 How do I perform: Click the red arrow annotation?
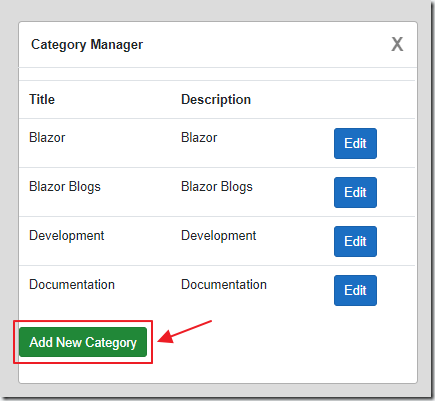(x=185, y=332)
